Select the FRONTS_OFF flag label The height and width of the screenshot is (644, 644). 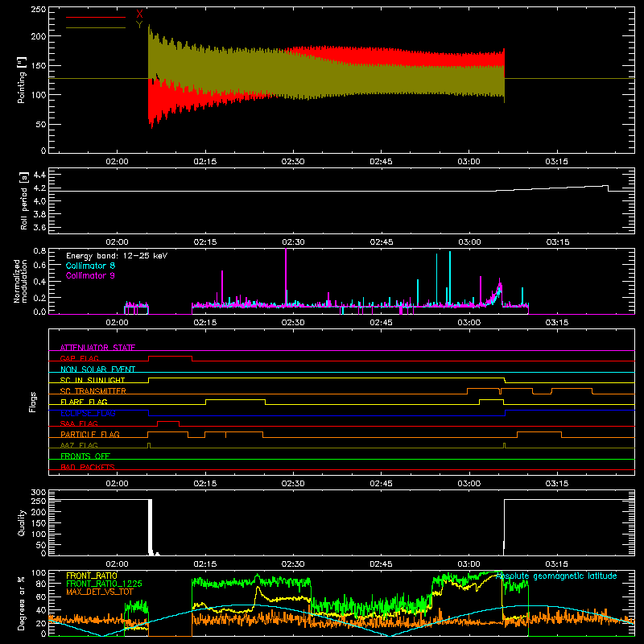pyautogui.click(x=85, y=456)
